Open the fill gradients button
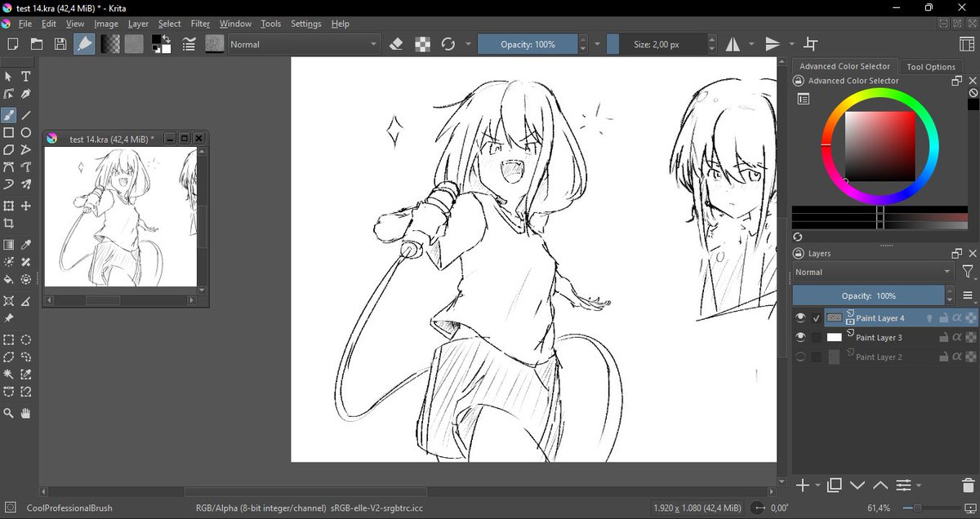This screenshot has width=980, height=519. click(x=109, y=44)
